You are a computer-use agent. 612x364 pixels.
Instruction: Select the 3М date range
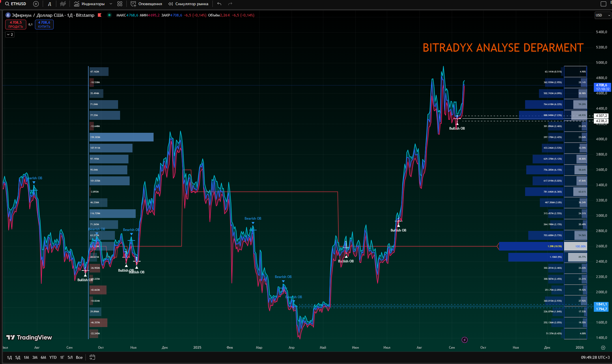pyautogui.click(x=35, y=357)
